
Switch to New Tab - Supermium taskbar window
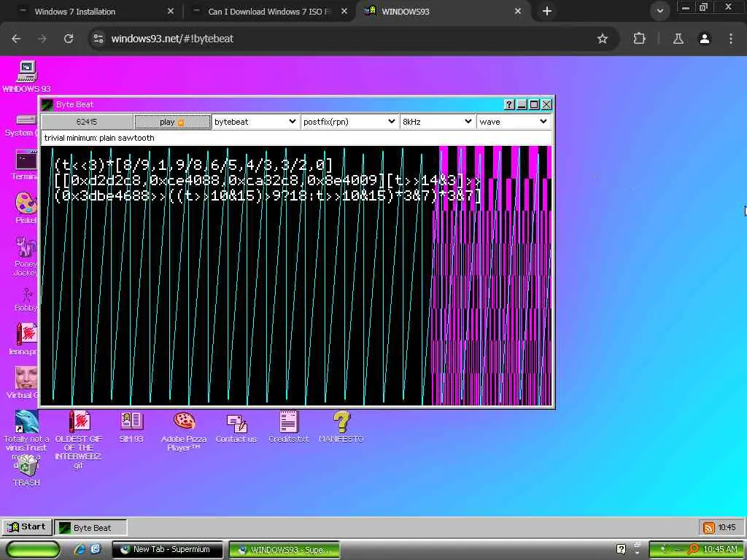[167, 549]
